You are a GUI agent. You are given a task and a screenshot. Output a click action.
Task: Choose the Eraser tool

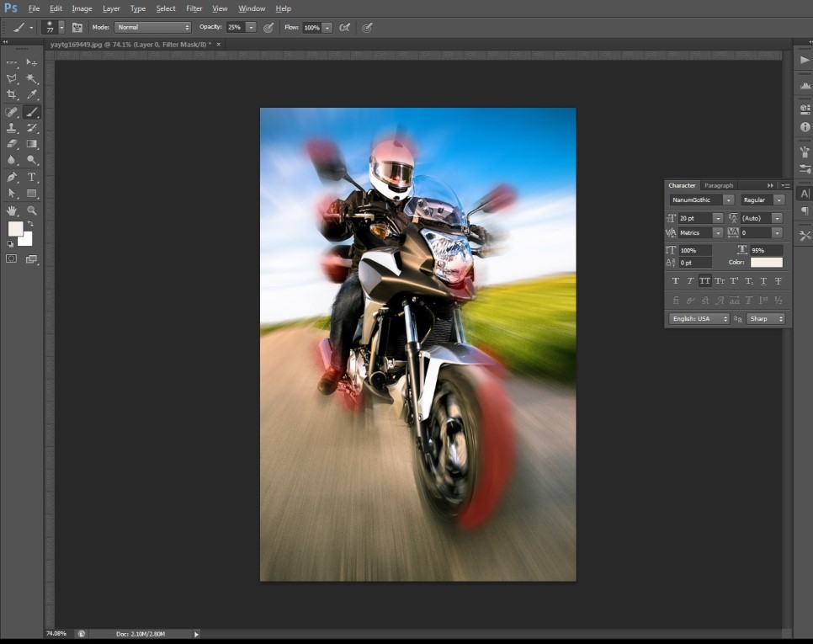(x=12, y=144)
